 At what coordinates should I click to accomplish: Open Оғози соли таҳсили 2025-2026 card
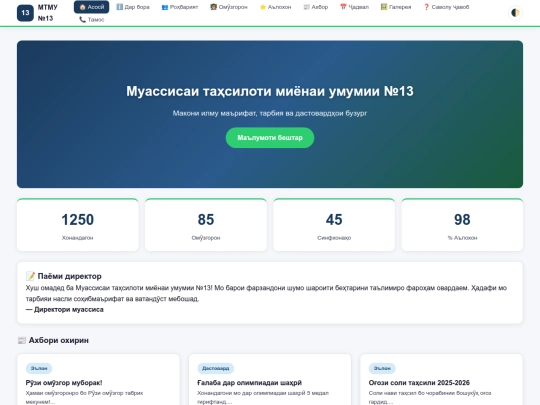[442, 380]
